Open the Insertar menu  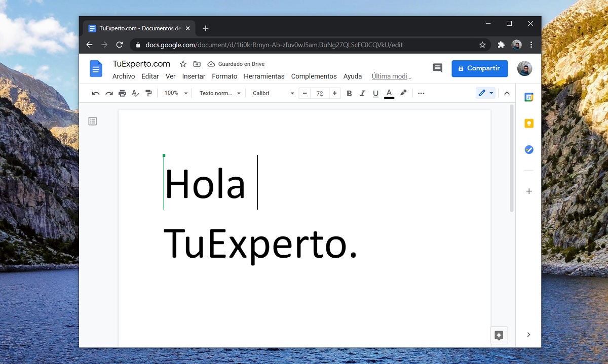[x=194, y=76]
